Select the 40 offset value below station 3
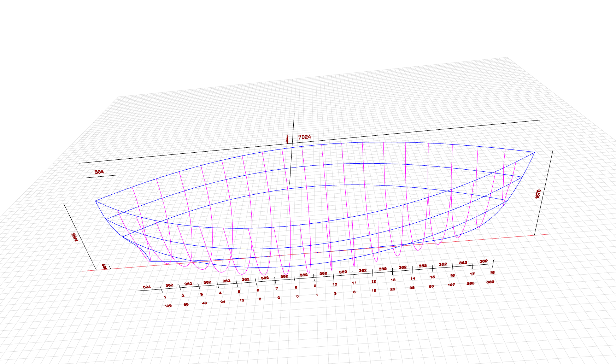Image resolution: width=616 pixels, height=364 pixels. point(204,303)
